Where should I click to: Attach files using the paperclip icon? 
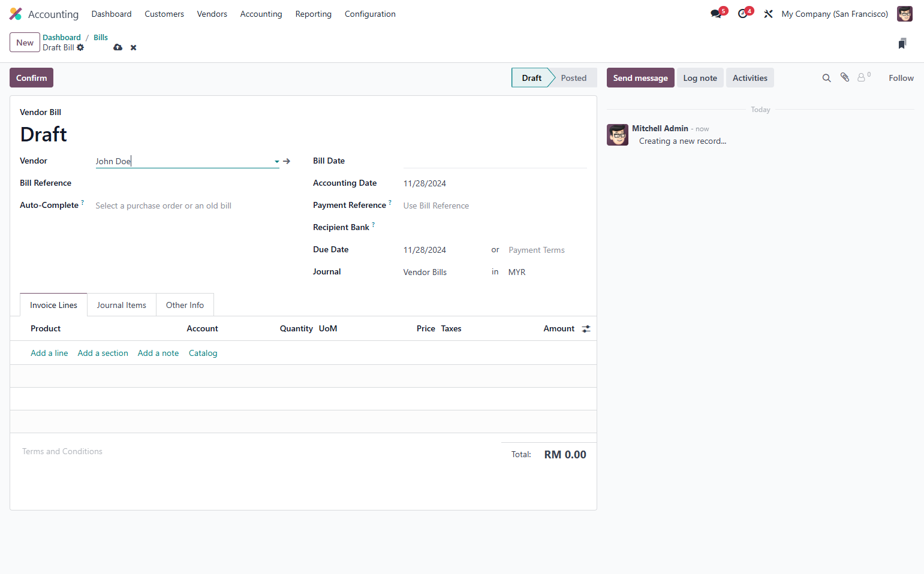[845, 77]
